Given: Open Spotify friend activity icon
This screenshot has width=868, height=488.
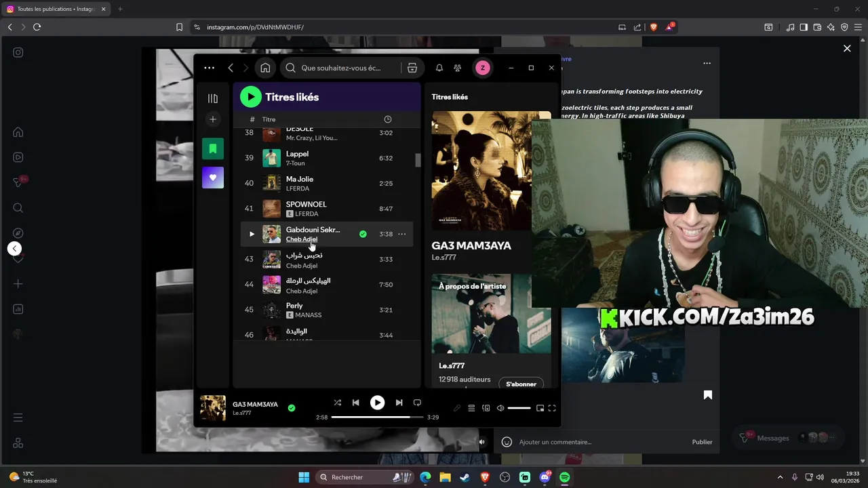Looking at the screenshot, I should tap(458, 68).
